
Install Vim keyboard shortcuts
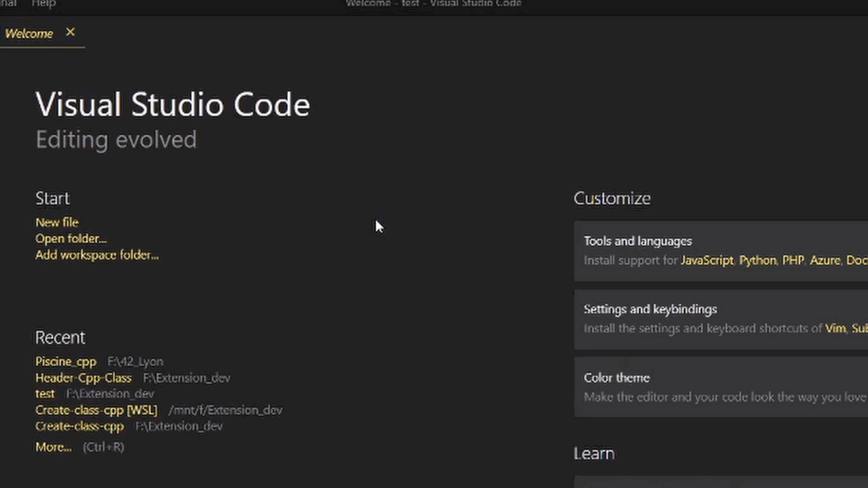(x=835, y=328)
